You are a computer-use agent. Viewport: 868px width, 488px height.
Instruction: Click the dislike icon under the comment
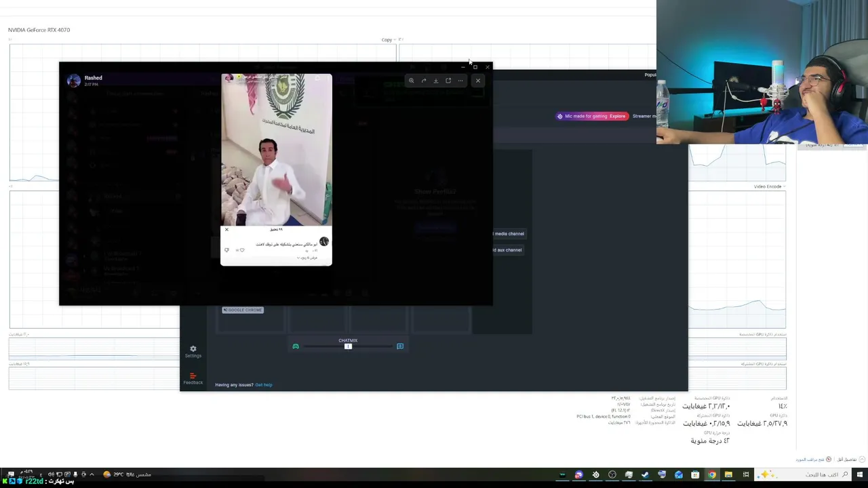coord(226,250)
